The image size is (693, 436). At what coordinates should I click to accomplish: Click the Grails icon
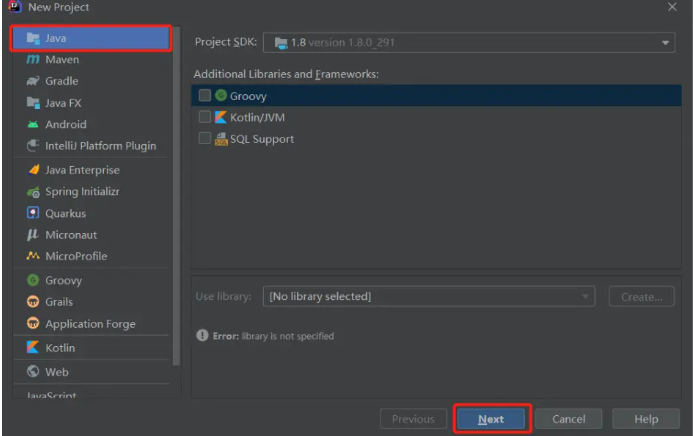pyautogui.click(x=33, y=302)
